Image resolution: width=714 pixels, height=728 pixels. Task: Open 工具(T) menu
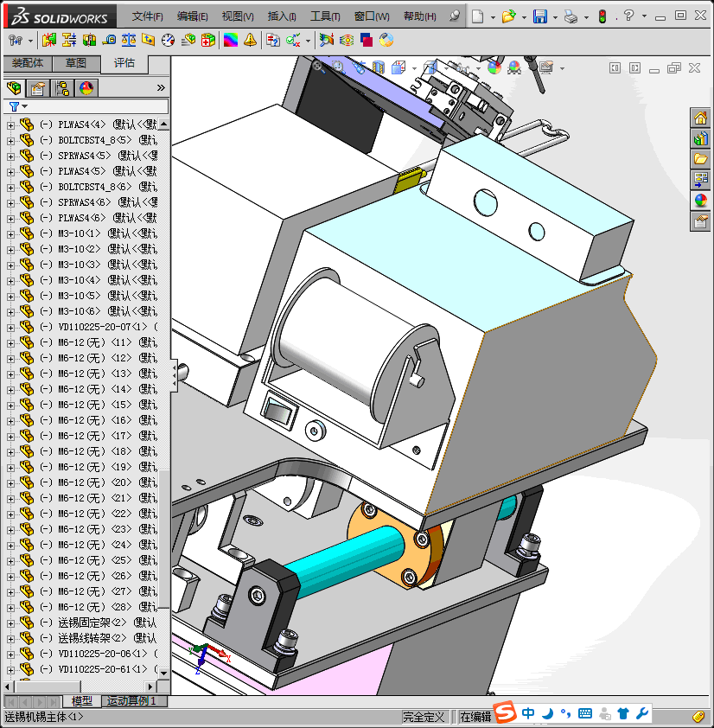pyautogui.click(x=325, y=16)
